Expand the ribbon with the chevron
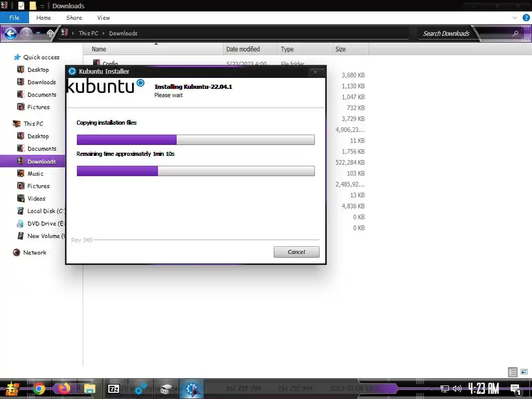532x399 pixels. (x=515, y=18)
